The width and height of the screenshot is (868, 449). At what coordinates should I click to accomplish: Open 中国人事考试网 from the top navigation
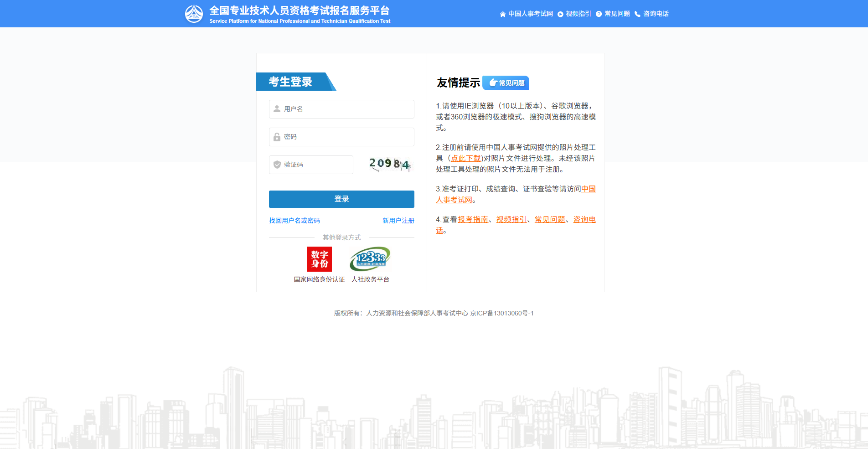point(530,14)
